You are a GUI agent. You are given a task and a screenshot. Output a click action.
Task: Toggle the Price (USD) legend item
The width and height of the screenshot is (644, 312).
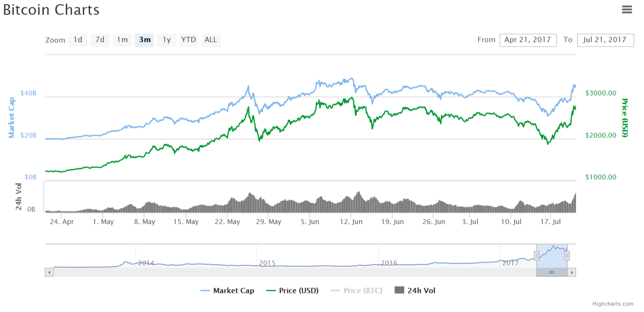coord(292,290)
